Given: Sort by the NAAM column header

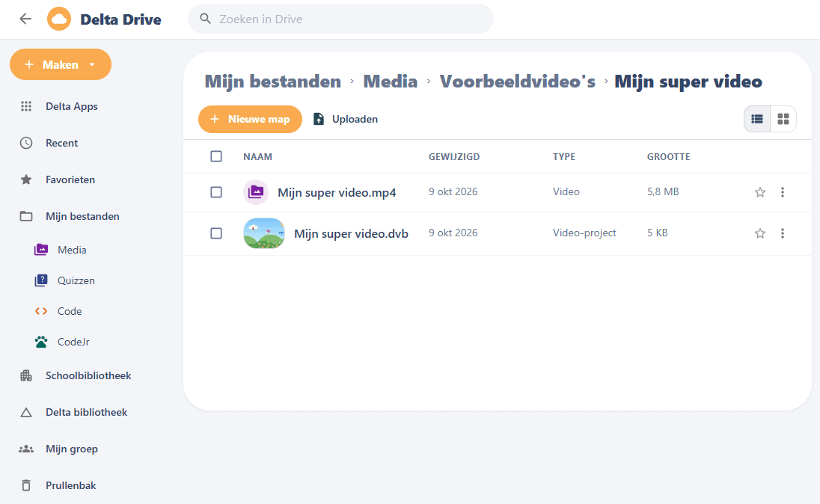Looking at the screenshot, I should (257, 156).
